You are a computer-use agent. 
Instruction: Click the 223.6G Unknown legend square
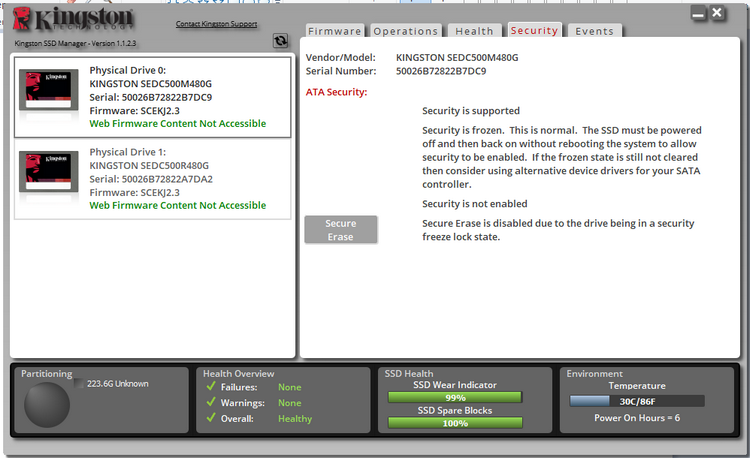pos(79,383)
